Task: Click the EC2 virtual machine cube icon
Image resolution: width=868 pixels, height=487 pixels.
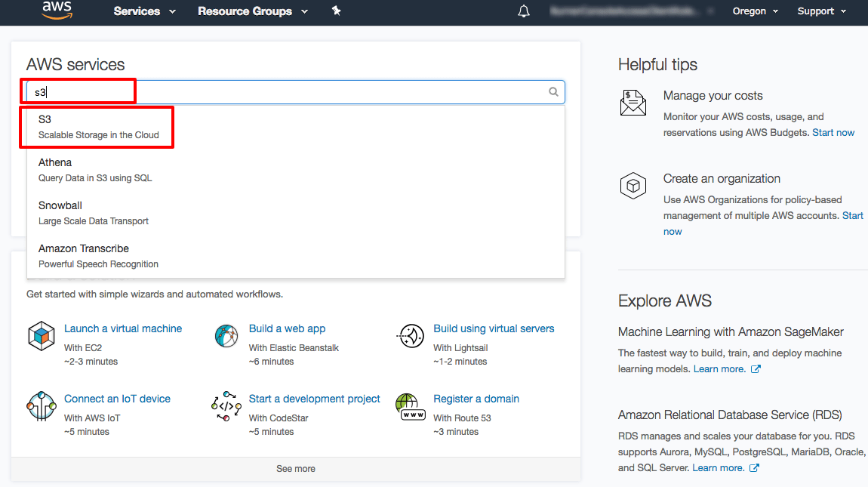Action: click(42, 336)
